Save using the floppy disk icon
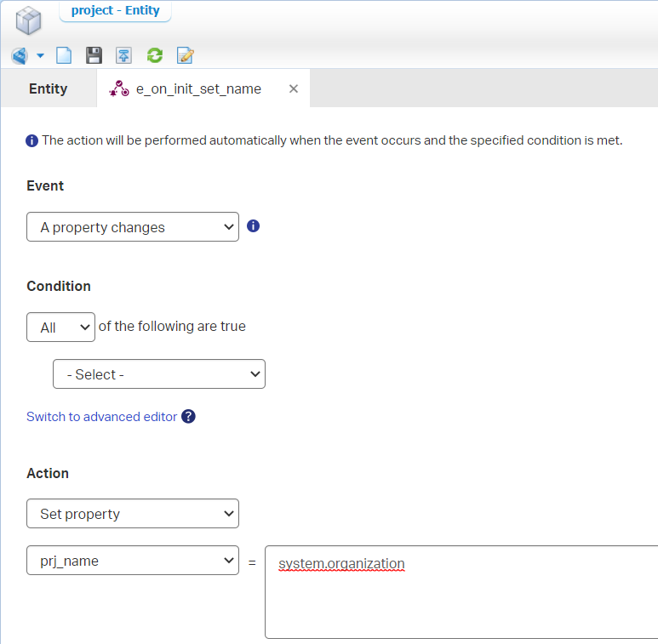 94,56
